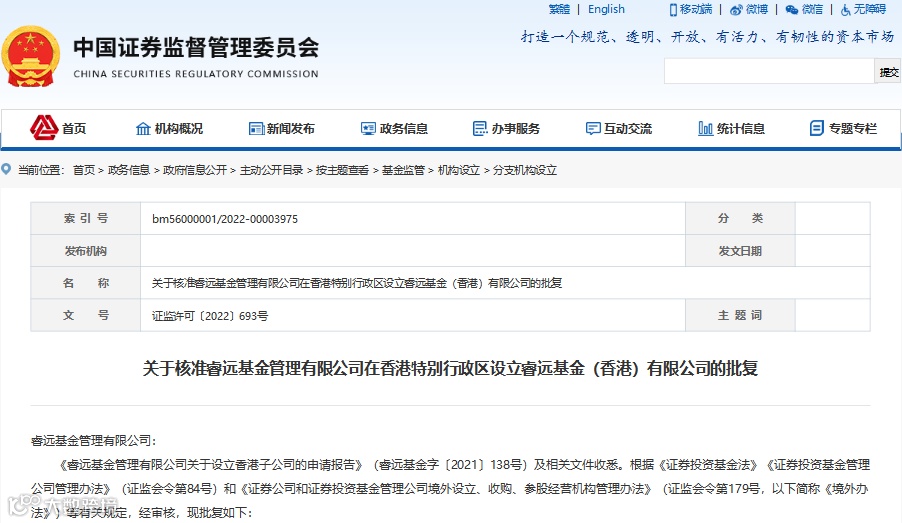Click the 中国证券监督管理委员会 site title

(x=196, y=48)
